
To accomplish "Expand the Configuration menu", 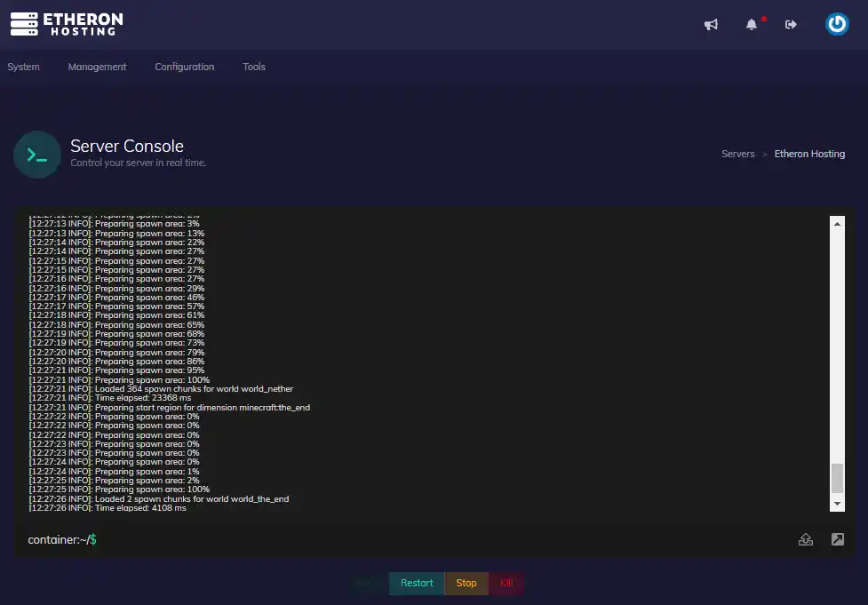I will tap(184, 67).
